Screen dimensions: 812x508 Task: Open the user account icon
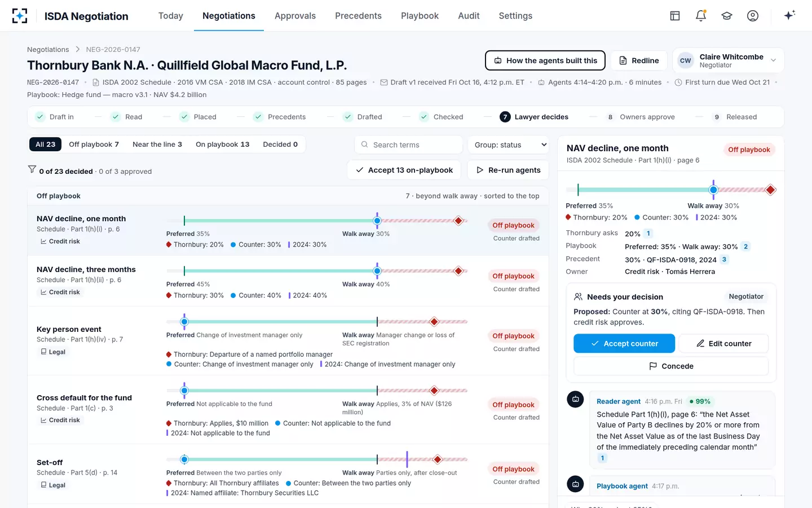(753, 16)
